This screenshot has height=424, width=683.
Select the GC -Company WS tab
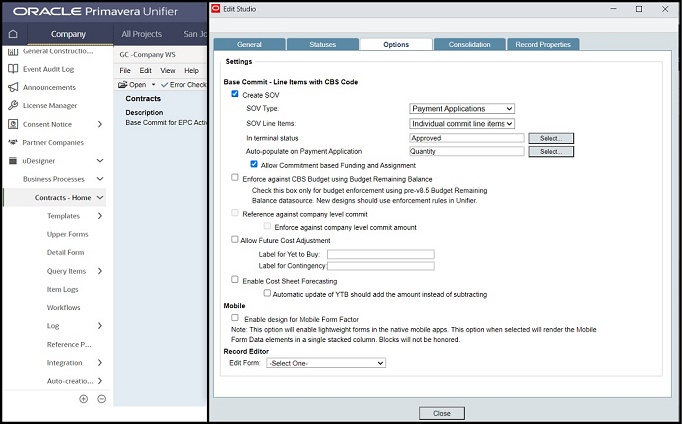147,54
